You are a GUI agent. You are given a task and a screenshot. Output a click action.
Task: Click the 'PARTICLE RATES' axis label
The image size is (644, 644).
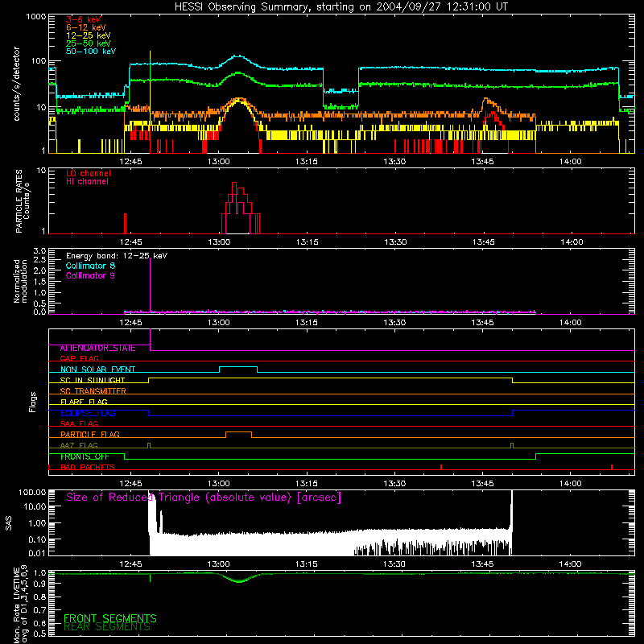19,201
